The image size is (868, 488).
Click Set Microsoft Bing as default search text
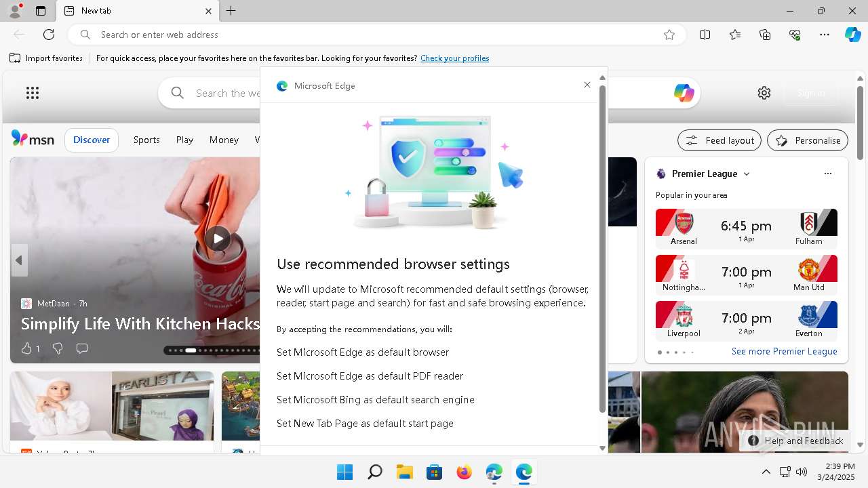click(x=376, y=400)
